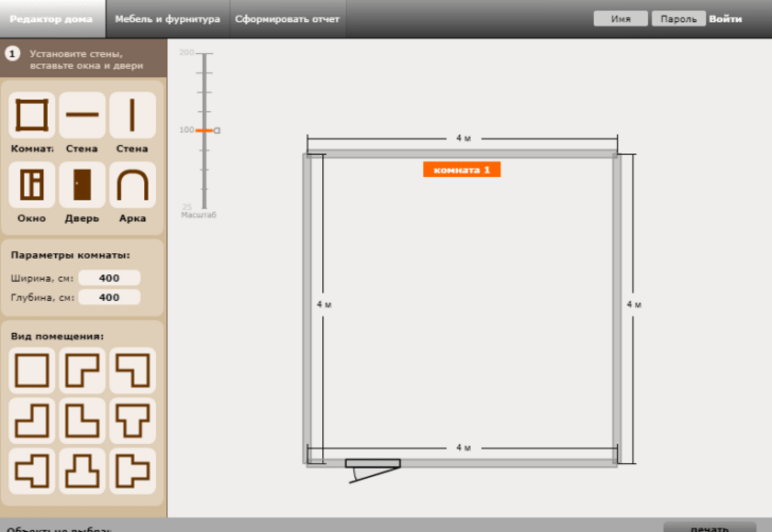The image size is (772, 532).
Task: Click the right-side 4 м dimension label
Action: click(634, 305)
